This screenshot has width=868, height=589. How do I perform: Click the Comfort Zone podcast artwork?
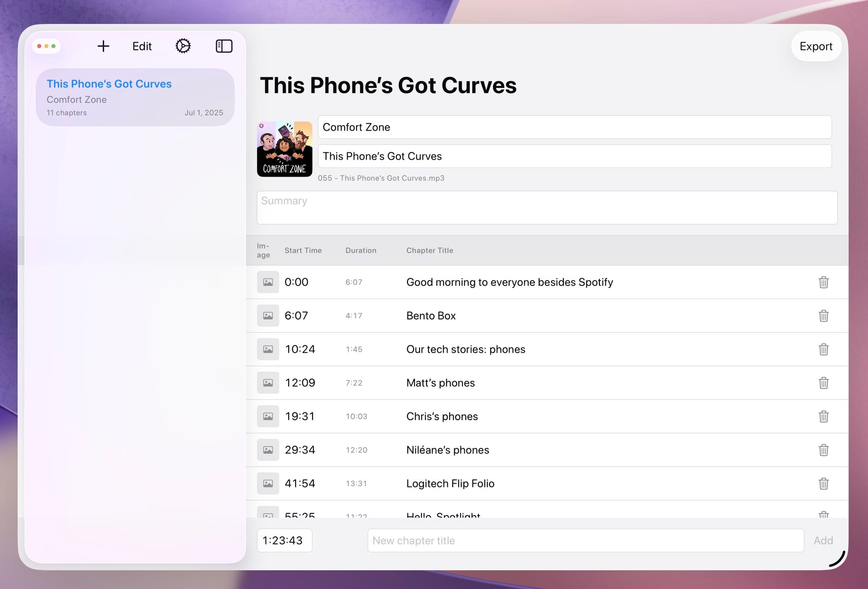pyautogui.click(x=284, y=149)
